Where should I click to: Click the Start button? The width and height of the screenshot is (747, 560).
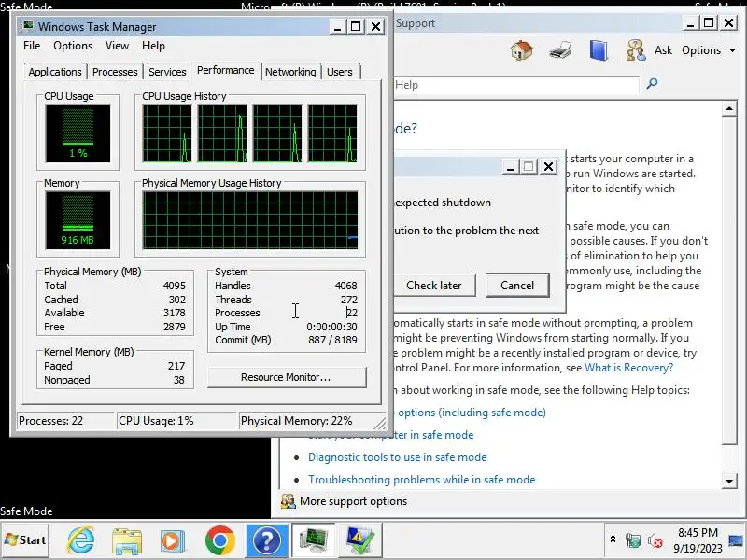(x=25, y=540)
